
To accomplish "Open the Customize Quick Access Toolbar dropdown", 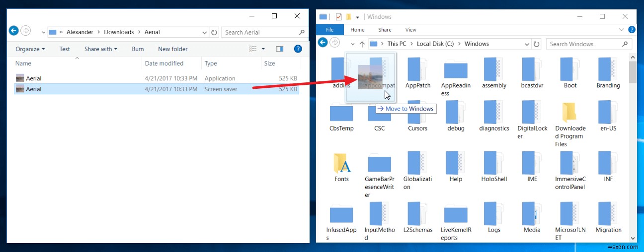I will [x=357, y=17].
